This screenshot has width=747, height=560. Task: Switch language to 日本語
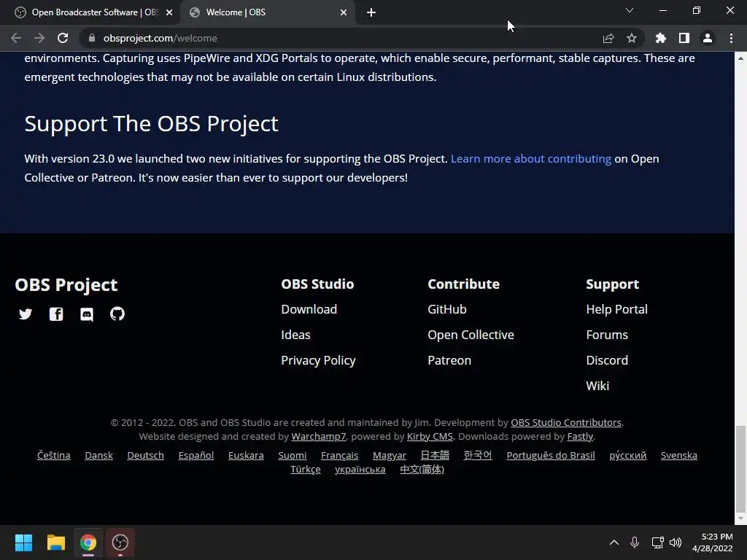click(435, 455)
